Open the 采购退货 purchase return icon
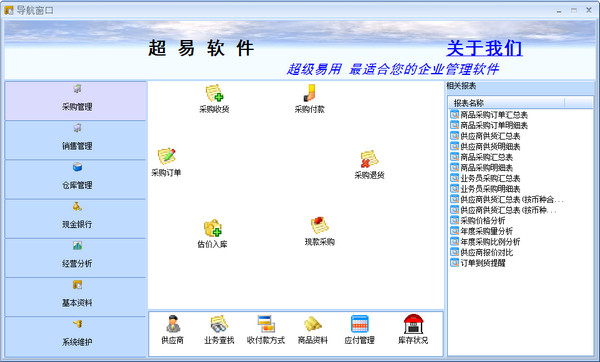Viewport: 600px width, 362px height. 369,165
